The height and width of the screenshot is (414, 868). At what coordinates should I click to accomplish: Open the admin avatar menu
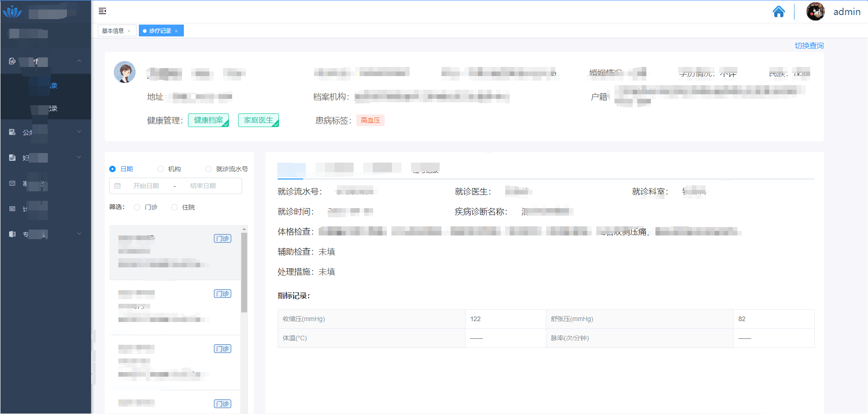coord(815,11)
